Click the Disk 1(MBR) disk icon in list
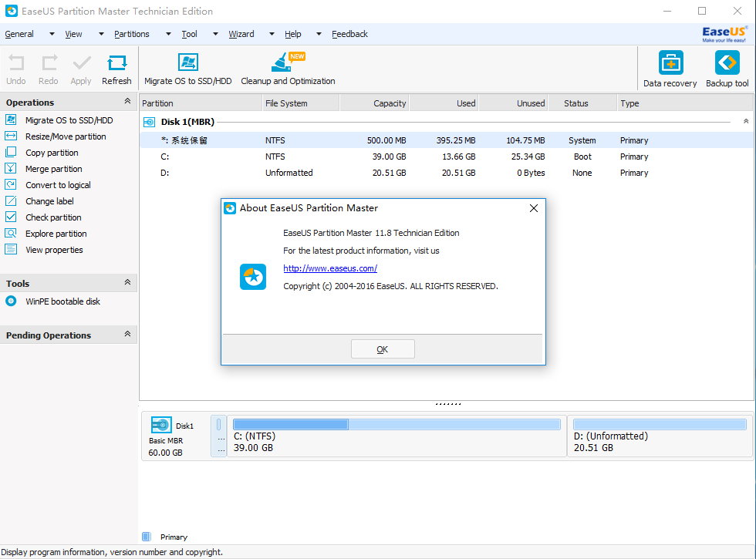Screen dimensions: 756x559 pyautogui.click(x=149, y=123)
